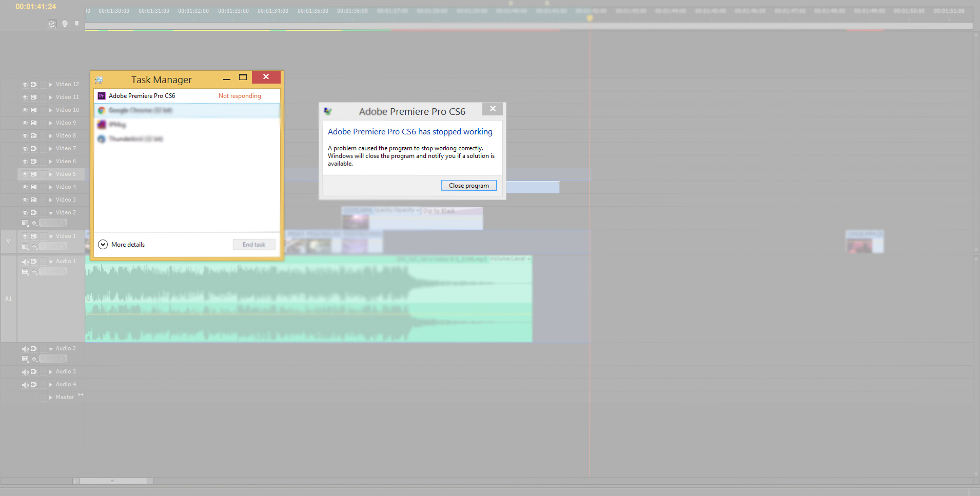Image resolution: width=980 pixels, height=496 pixels.
Task: Toggle sync lock icon on Video 7
Action: 34,148
